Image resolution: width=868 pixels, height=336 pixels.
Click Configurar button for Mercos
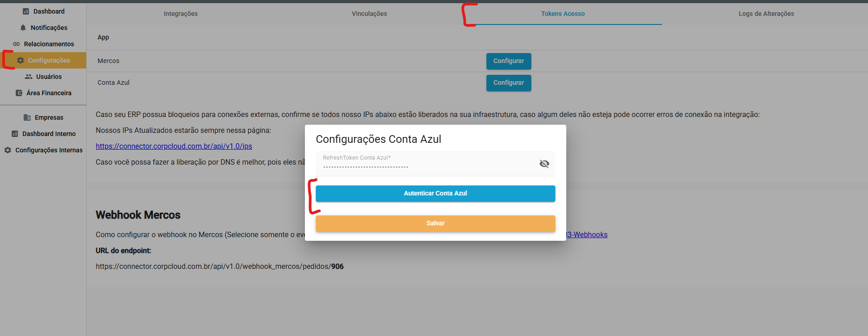(508, 61)
